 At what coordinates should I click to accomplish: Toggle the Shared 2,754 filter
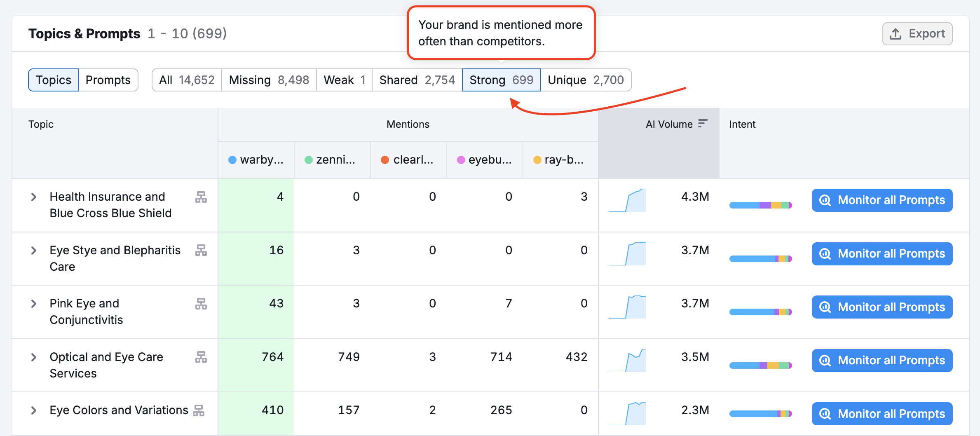tap(416, 80)
